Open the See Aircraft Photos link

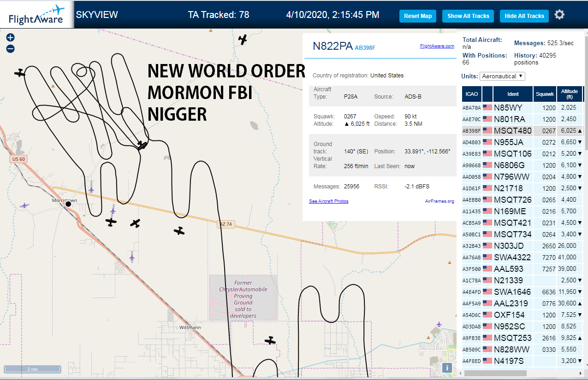pyautogui.click(x=329, y=201)
